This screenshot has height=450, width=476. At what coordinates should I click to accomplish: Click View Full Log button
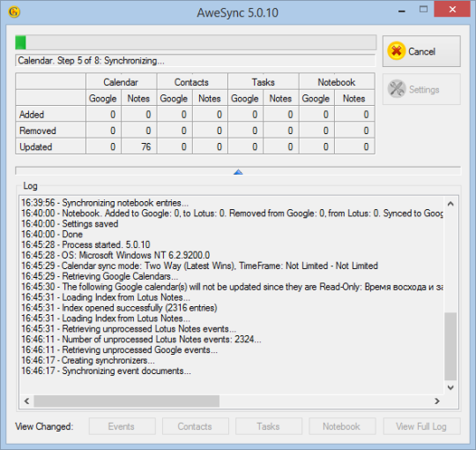pos(422,426)
